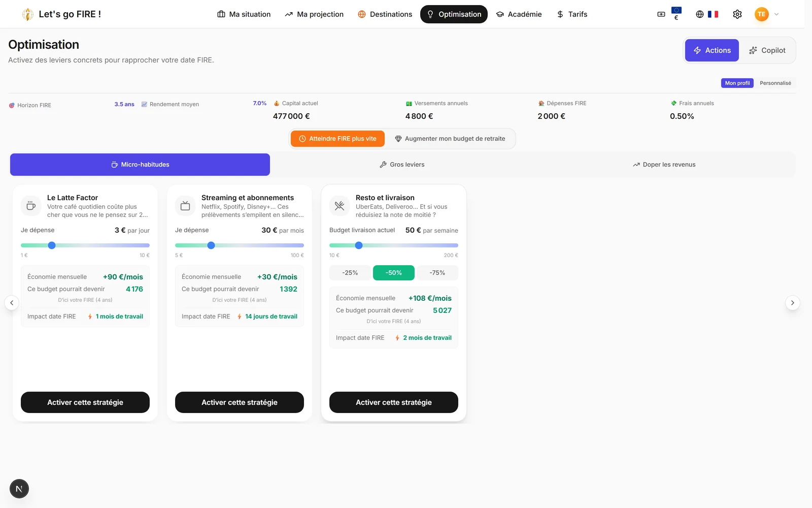Click the TV icon of Streaming et abonnements

pos(185,206)
